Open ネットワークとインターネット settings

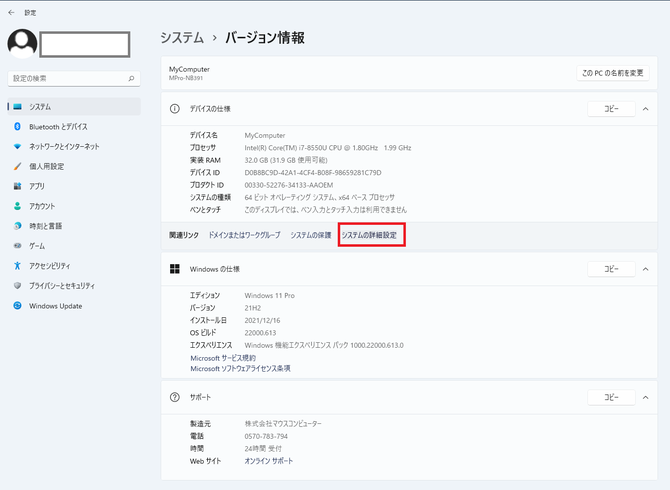[x=64, y=147]
